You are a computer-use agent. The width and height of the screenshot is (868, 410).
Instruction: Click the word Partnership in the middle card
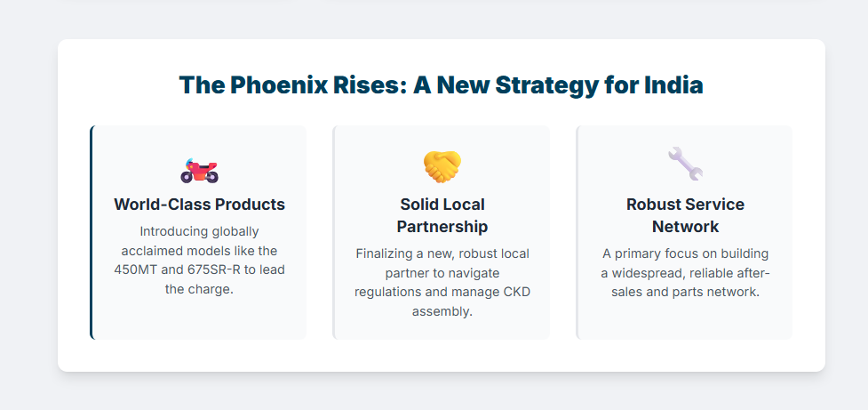click(442, 227)
